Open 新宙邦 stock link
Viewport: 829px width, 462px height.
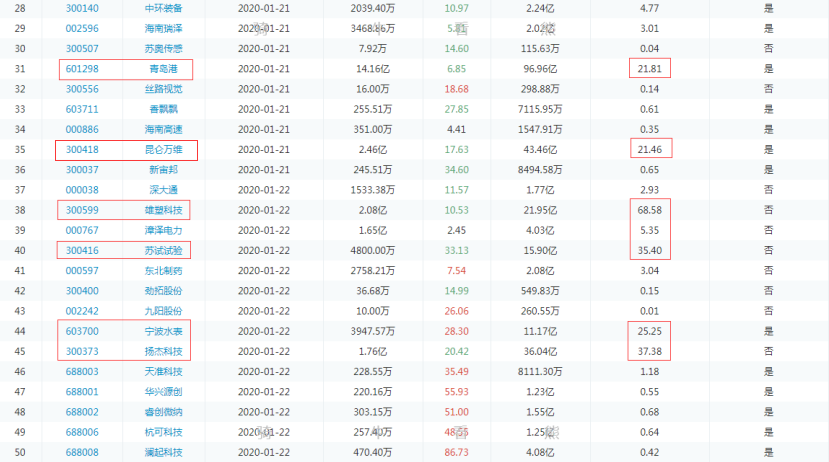pyautogui.click(x=163, y=170)
